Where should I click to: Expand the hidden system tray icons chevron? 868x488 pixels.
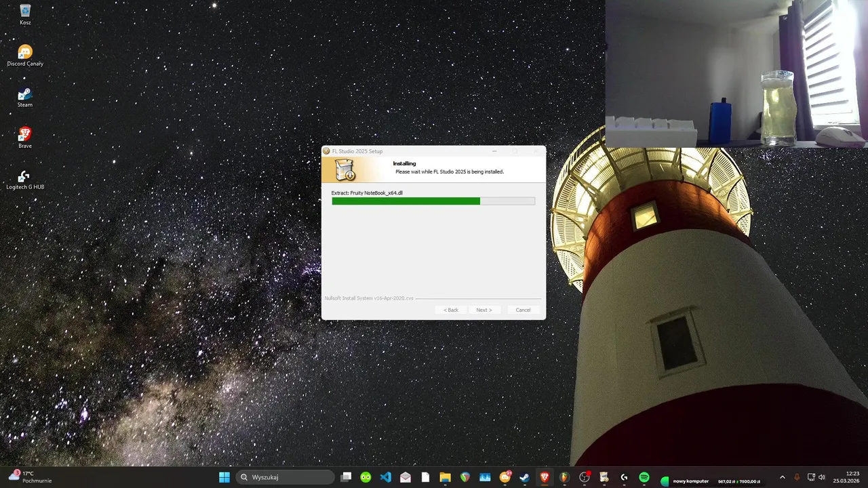(782, 477)
